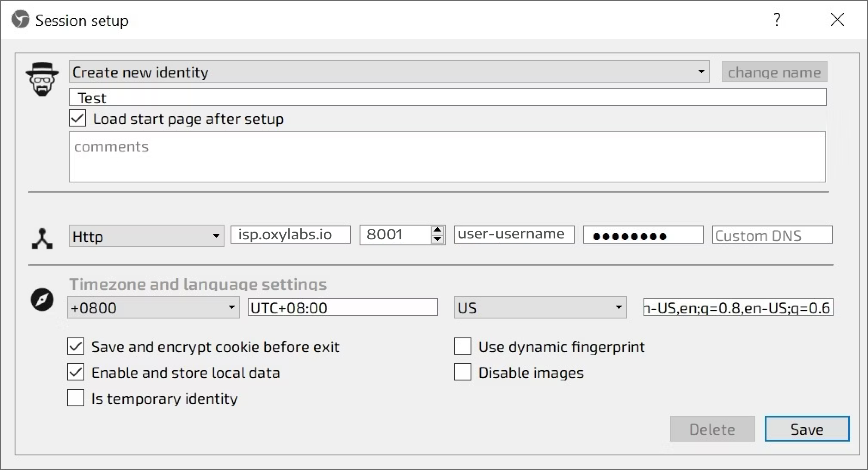Decrease port number with down stepper arrow
This screenshot has height=470, width=868.
coord(437,239)
